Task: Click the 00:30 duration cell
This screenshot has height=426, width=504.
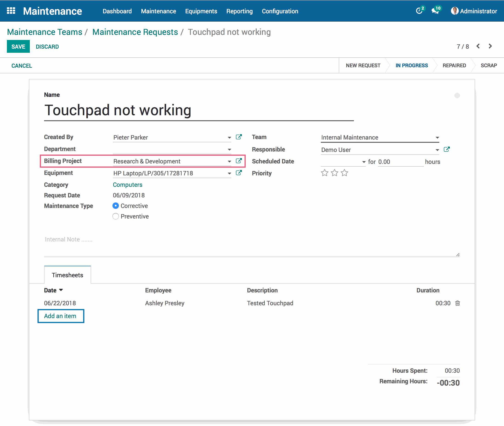Action: click(x=443, y=303)
